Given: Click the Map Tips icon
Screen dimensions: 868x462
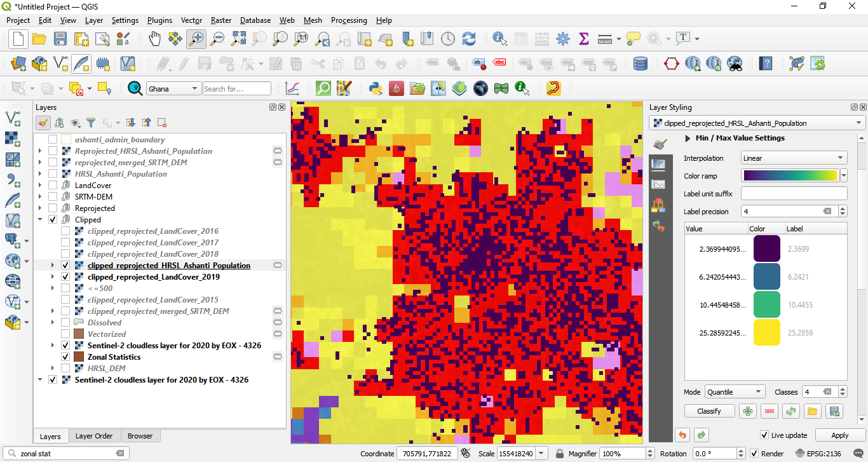Looking at the screenshot, I should pyautogui.click(x=633, y=39).
